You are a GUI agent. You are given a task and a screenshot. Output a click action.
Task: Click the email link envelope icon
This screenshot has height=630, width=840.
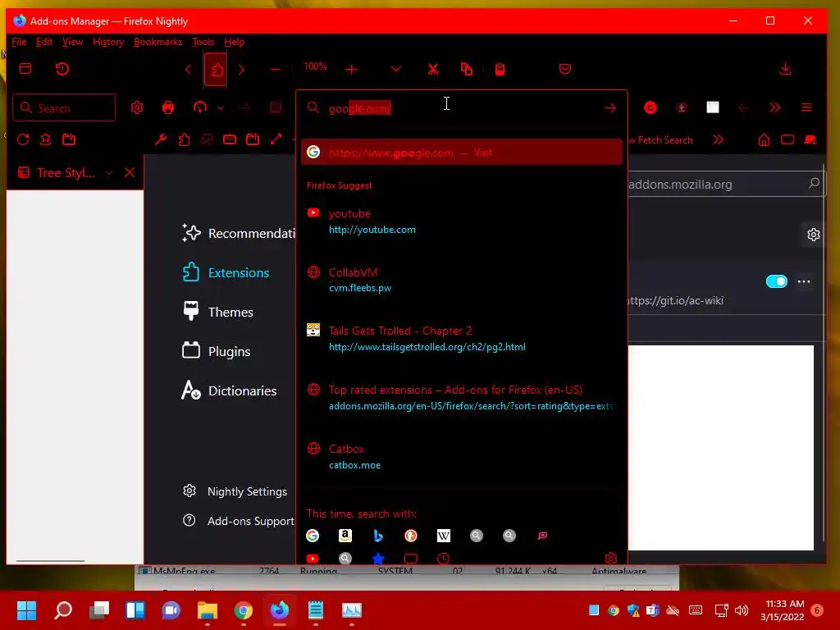click(x=230, y=139)
